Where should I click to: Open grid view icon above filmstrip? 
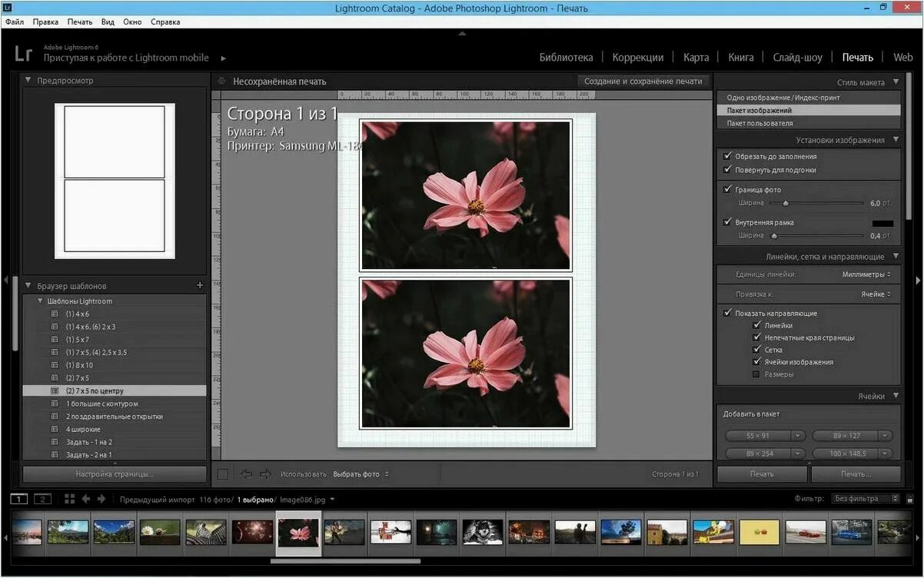(69, 499)
